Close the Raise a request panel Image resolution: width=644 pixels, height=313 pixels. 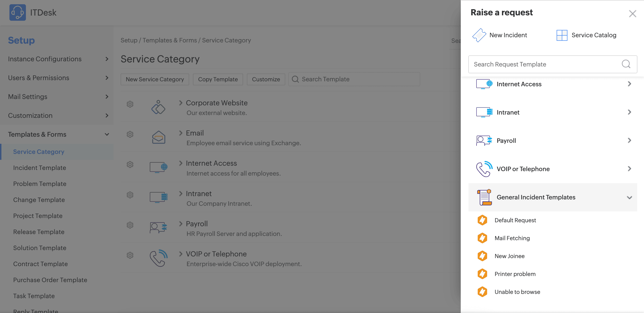pyautogui.click(x=632, y=14)
